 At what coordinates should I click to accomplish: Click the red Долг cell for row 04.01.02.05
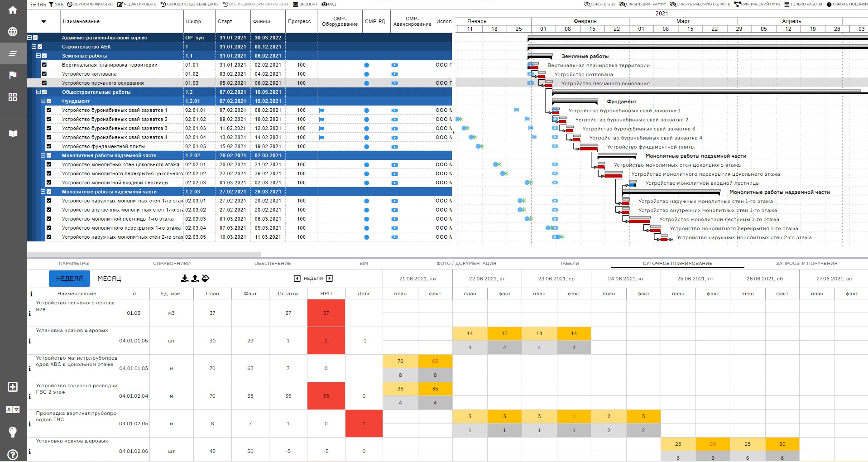[364, 423]
